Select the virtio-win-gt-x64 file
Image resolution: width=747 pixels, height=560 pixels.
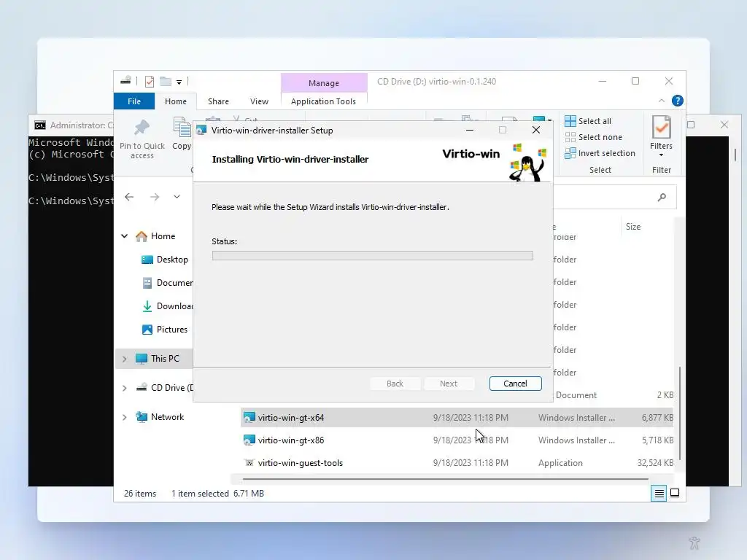(457, 418)
